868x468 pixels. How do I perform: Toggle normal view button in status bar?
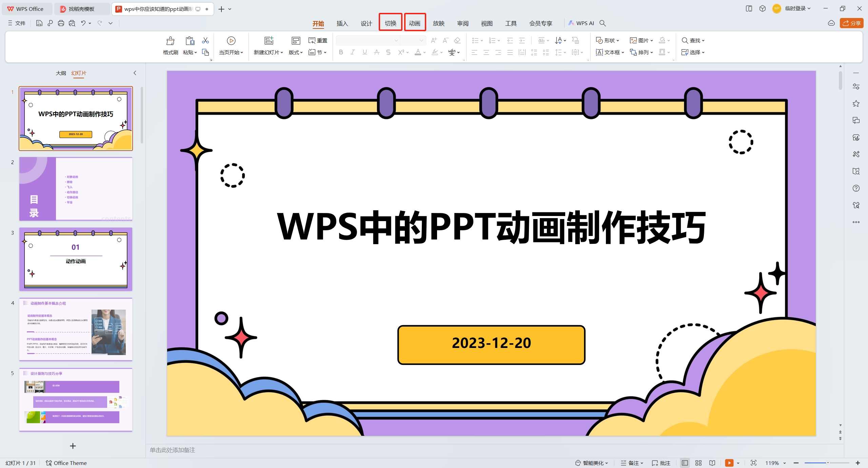coord(685,463)
